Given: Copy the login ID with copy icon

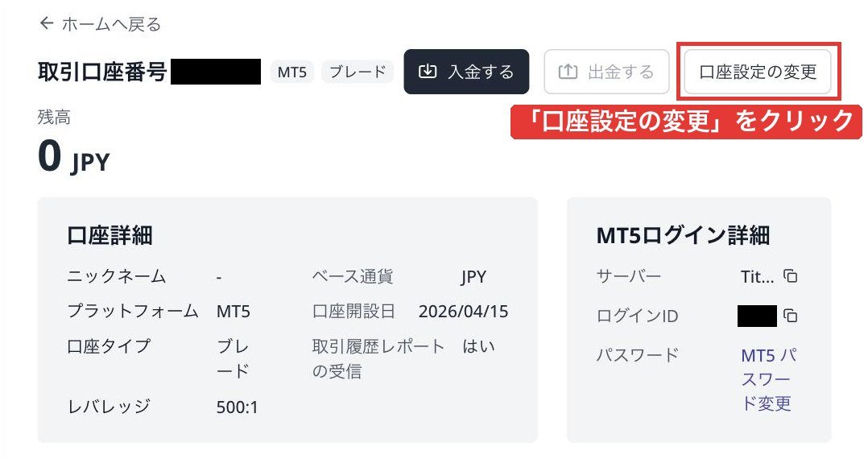Looking at the screenshot, I should pos(791,316).
